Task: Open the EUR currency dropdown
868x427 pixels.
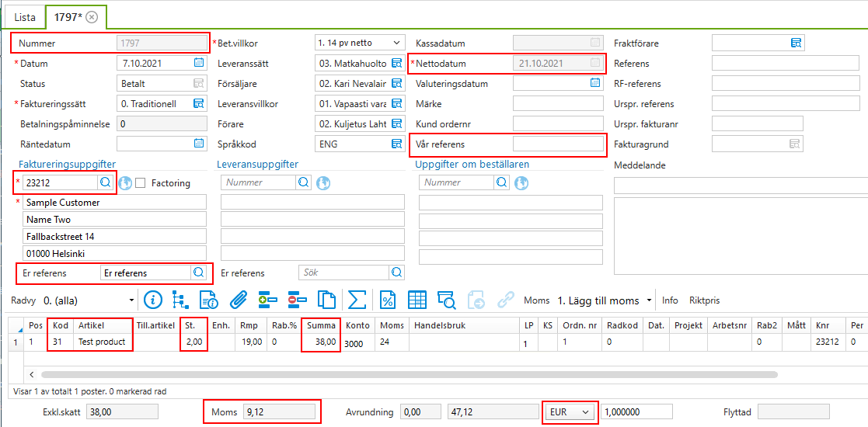Action: tap(585, 412)
